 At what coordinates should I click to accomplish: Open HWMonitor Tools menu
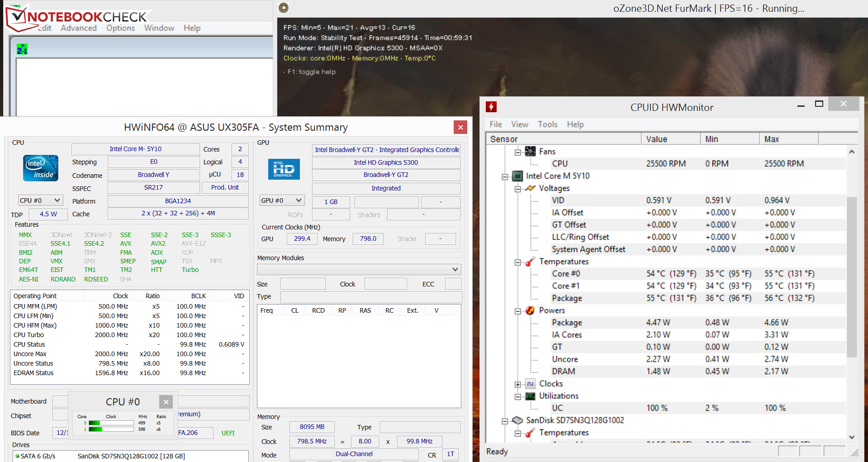coord(547,124)
